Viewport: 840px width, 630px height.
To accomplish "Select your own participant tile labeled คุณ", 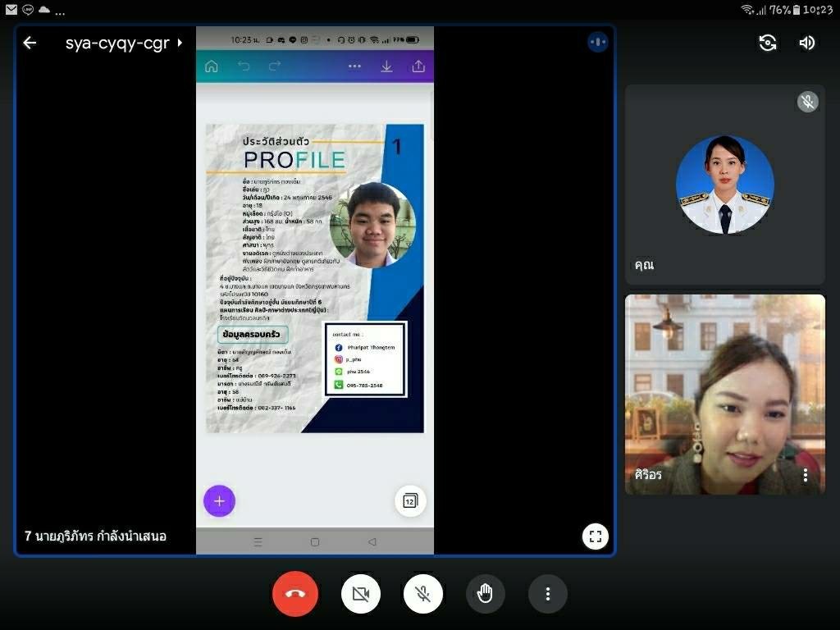I will pyautogui.click(x=725, y=185).
